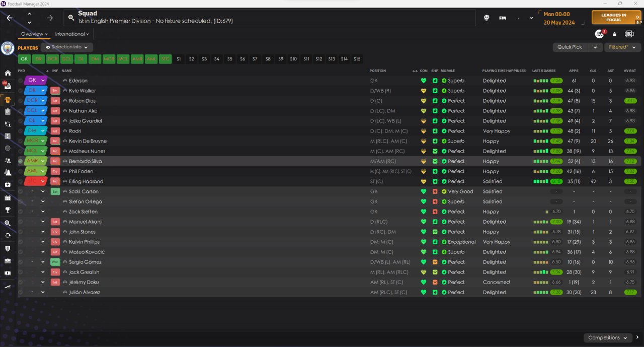Click the BC bracket icon near padlock
This screenshot has height=347, width=644.
[x=629, y=34]
